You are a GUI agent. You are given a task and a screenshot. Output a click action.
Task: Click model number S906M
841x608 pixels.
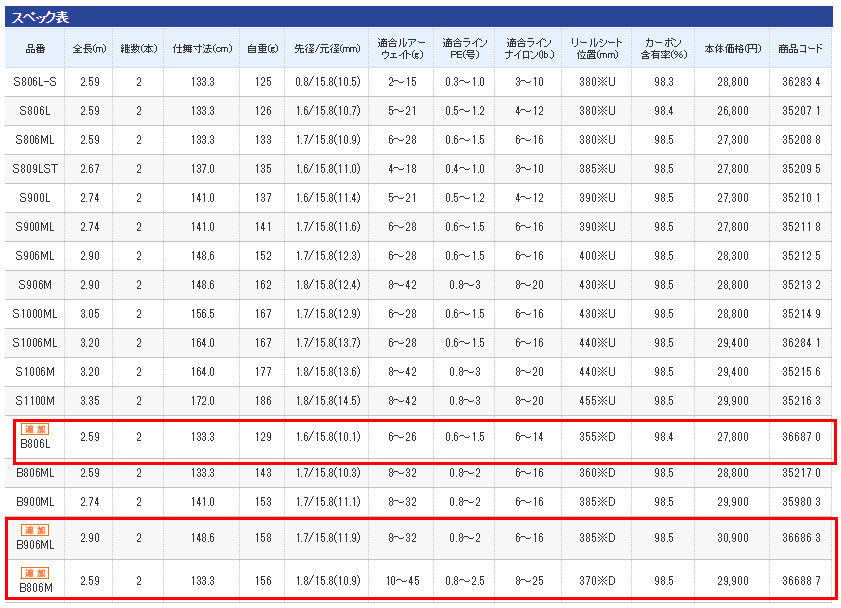(x=35, y=285)
